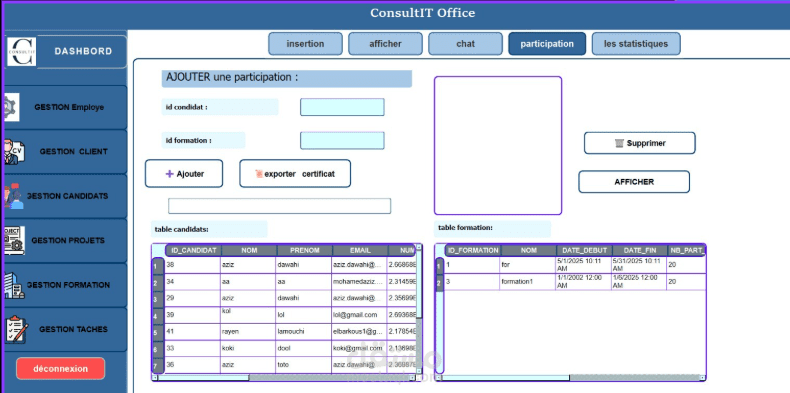Switch to the insertion tab
This screenshot has height=393, width=790.
click(x=305, y=44)
